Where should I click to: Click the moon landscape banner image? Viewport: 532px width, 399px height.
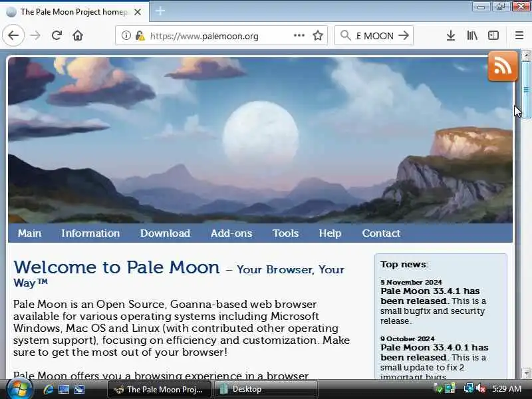[x=260, y=140]
